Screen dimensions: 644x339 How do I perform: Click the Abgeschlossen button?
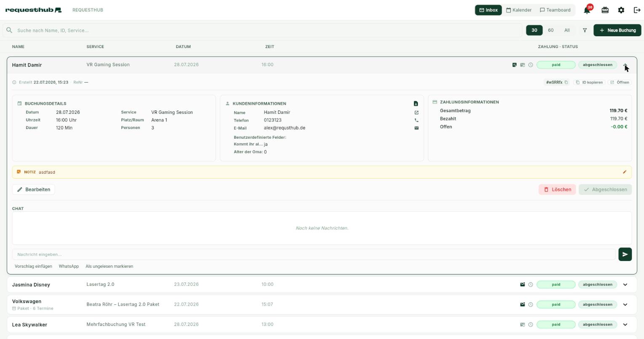pos(605,189)
